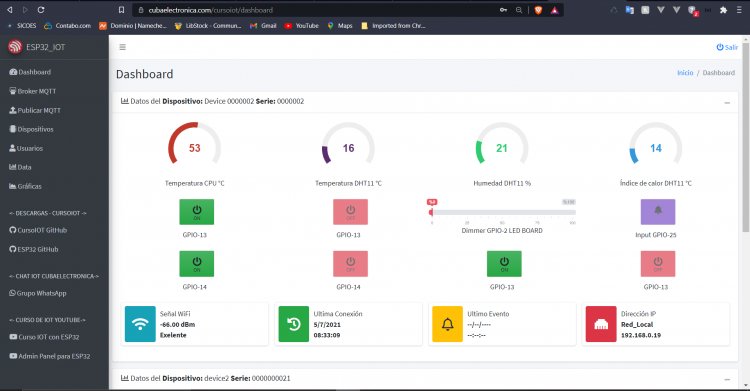Open the Grupo WhatsApp chat link
The height and width of the screenshot is (391, 750).
click(37, 293)
